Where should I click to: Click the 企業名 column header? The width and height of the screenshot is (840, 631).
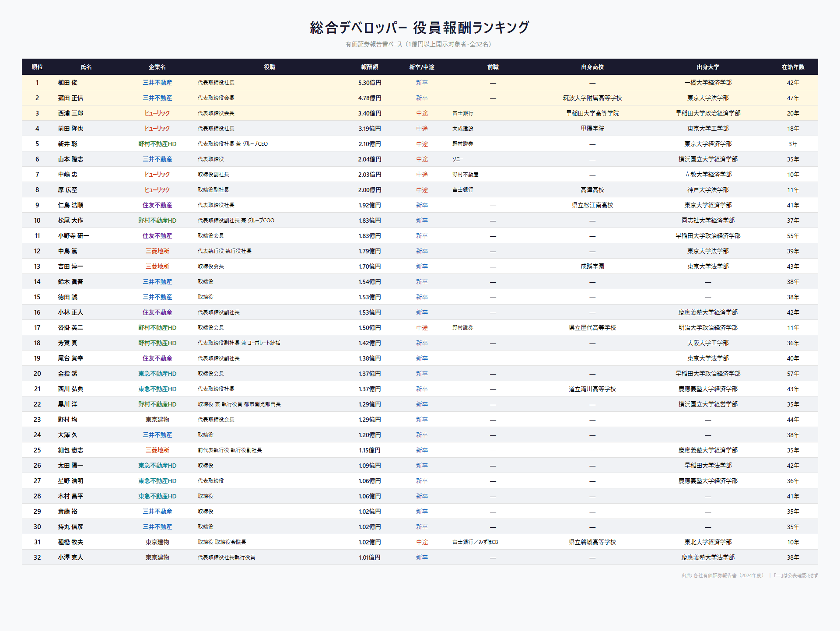[157, 67]
